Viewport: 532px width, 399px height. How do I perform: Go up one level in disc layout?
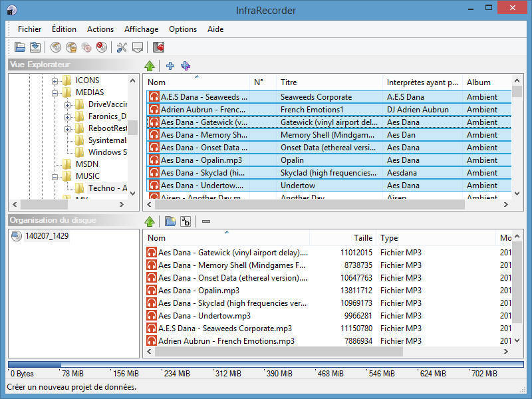click(x=150, y=221)
